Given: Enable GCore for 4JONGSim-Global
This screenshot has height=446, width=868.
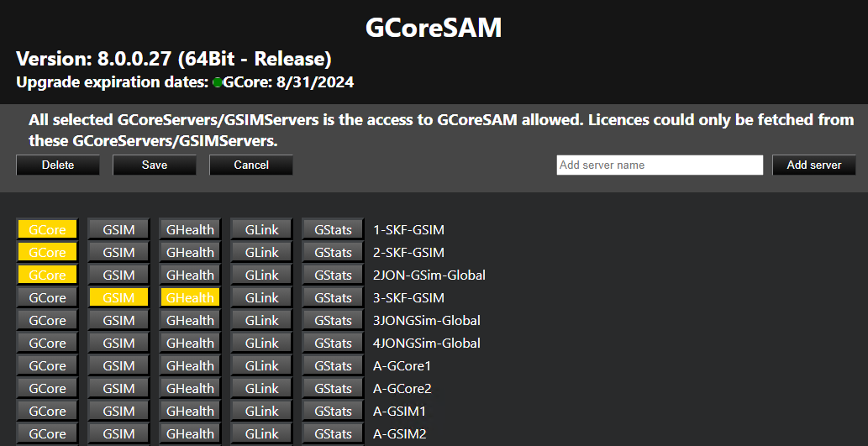Looking at the screenshot, I should [47, 343].
